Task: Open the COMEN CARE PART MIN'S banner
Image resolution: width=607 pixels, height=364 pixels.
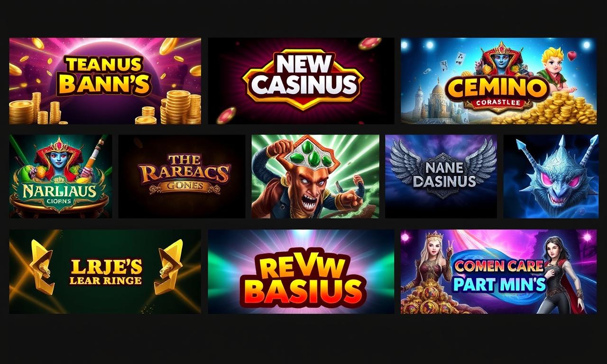Action: point(498,272)
